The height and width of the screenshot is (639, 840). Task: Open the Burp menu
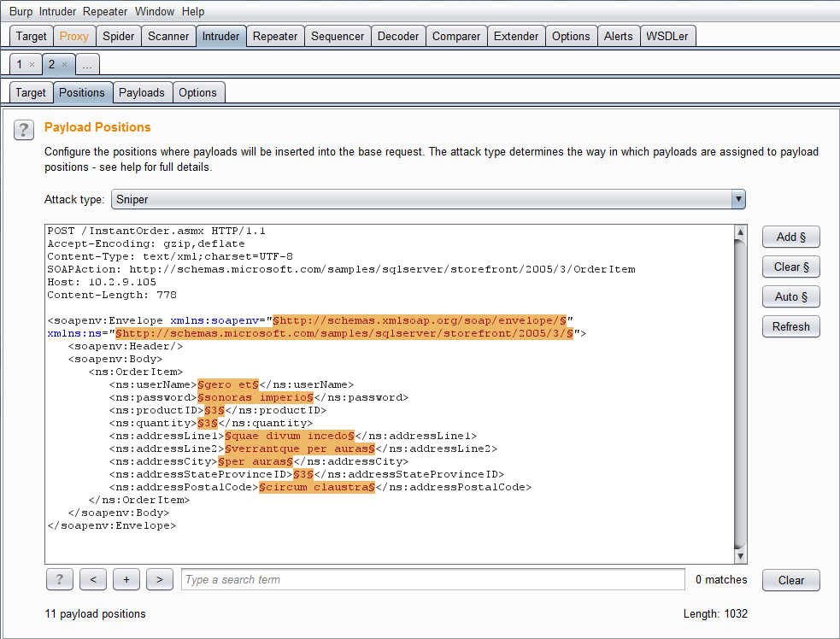pos(21,11)
